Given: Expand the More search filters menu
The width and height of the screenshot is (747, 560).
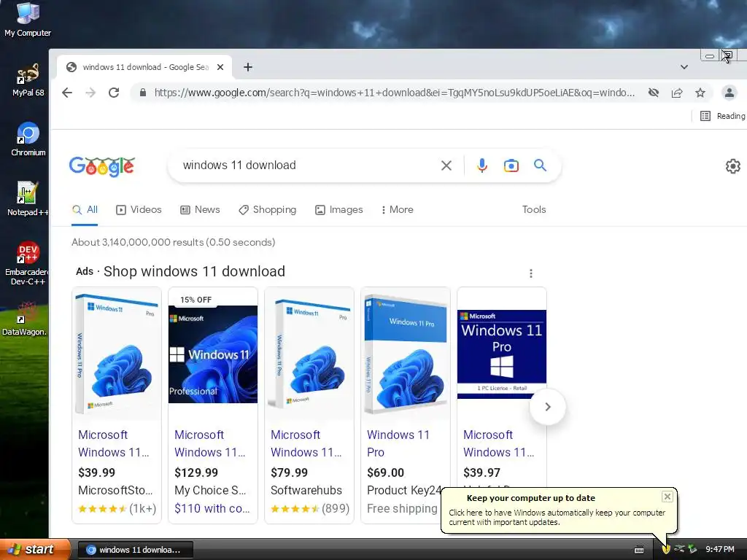Looking at the screenshot, I should (398, 209).
